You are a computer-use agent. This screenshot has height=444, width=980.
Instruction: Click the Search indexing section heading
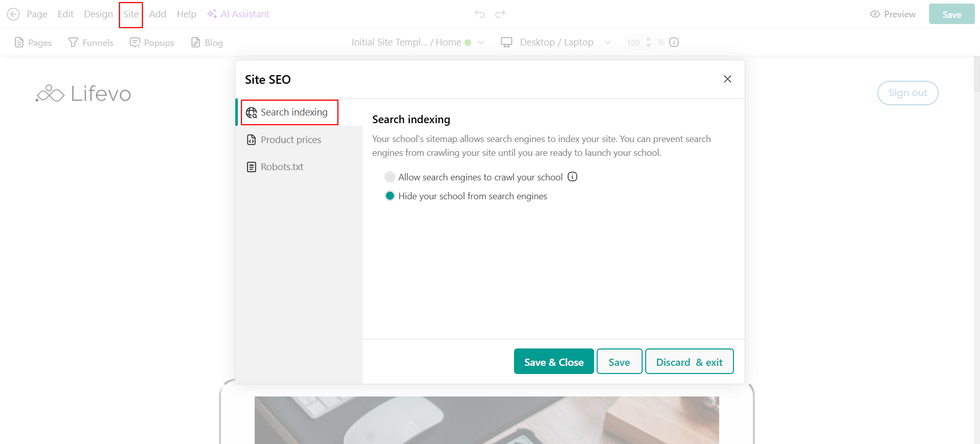pos(411,120)
